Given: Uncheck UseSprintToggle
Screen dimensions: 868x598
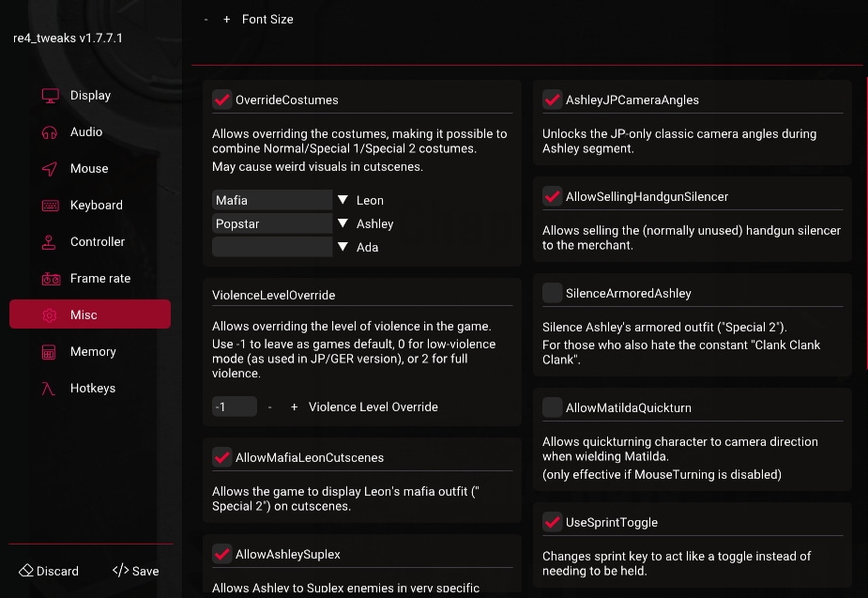Looking at the screenshot, I should [552, 522].
